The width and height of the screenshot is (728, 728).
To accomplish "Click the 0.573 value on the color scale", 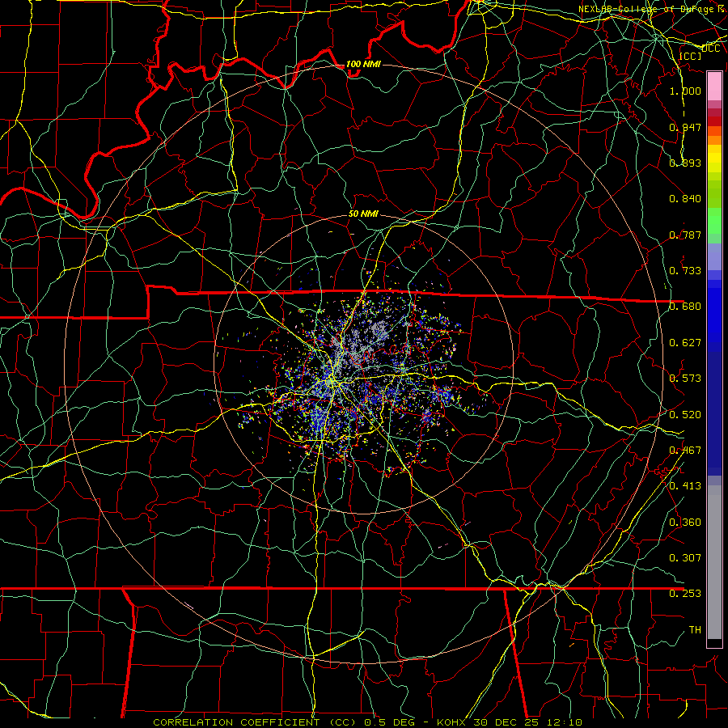I will click(x=685, y=378).
